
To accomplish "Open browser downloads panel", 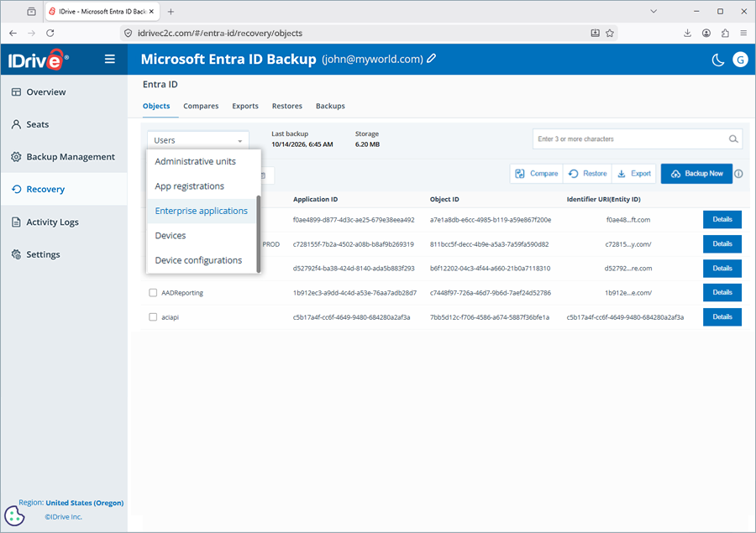I will (x=687, y=33).
